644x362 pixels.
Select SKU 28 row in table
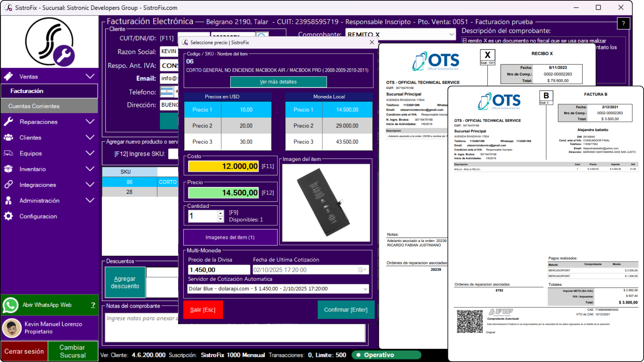click(140, 192)
